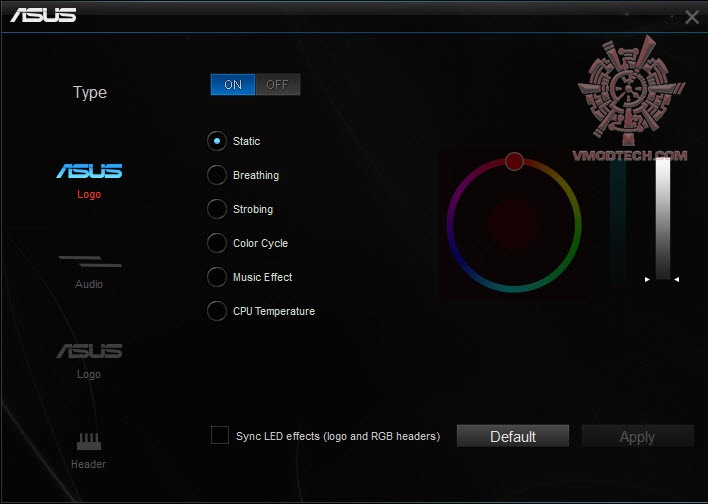Viewport: 708px width, 504px height.
Task: Click the CPU Temperature label text
Action: 274,311
